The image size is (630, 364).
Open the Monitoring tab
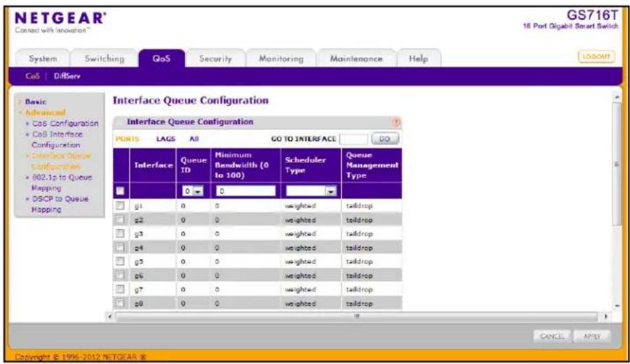[281, 58]
